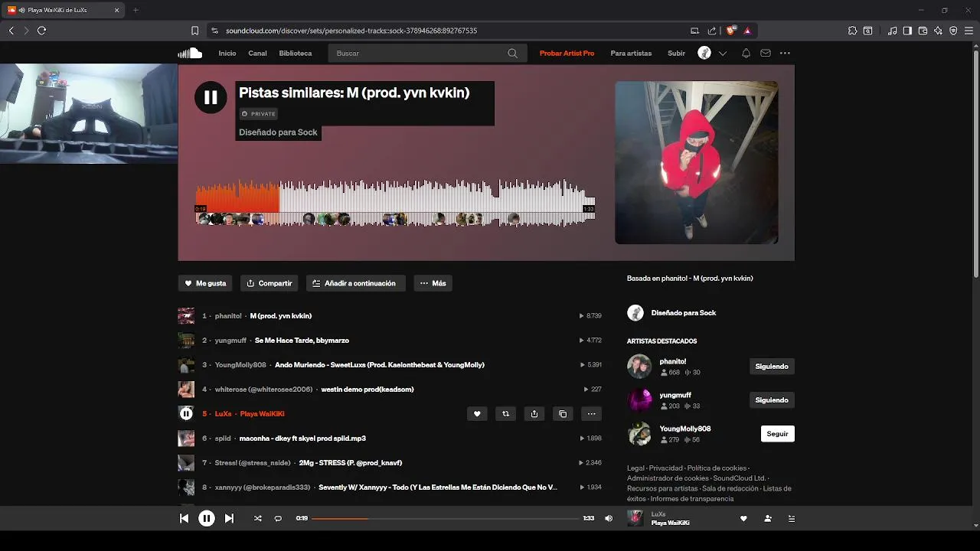Expand the profile avatar dropdown chevron
980x551 pixels.
click(x=722, y=54)
